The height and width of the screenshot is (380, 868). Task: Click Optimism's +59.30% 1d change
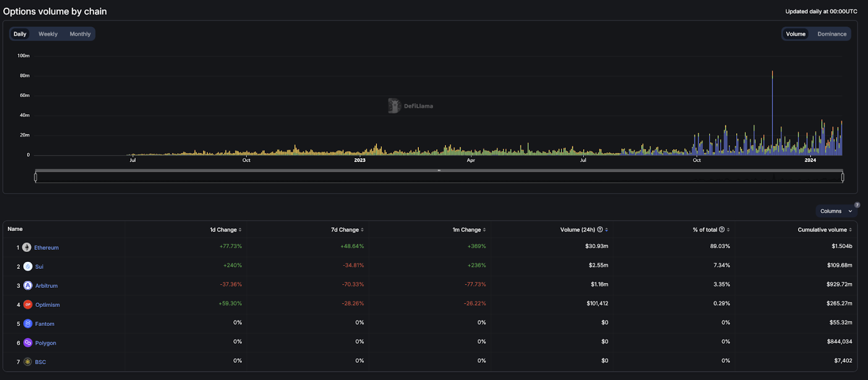[x=230, y=303]
